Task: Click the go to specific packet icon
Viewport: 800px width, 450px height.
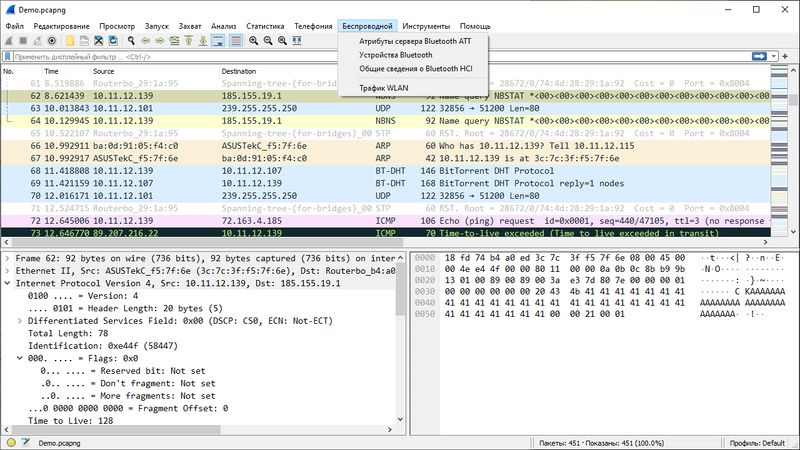Action: tap(174, 41)
